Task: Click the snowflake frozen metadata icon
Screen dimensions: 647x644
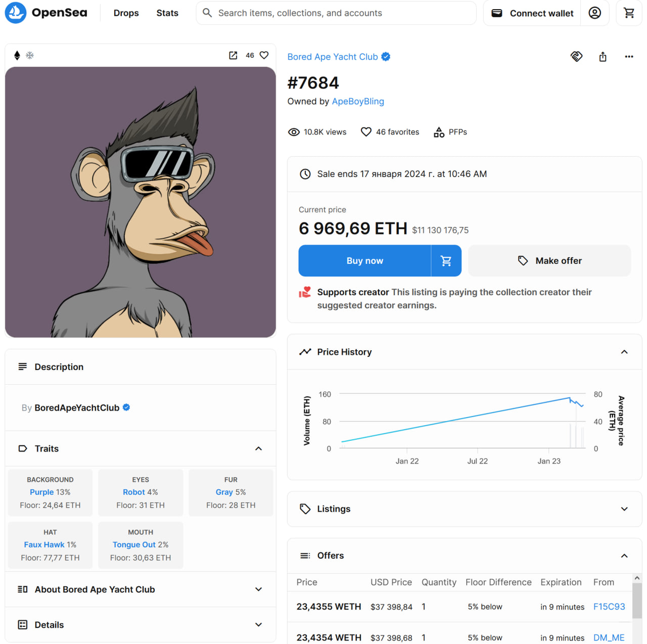Action: 30,56
